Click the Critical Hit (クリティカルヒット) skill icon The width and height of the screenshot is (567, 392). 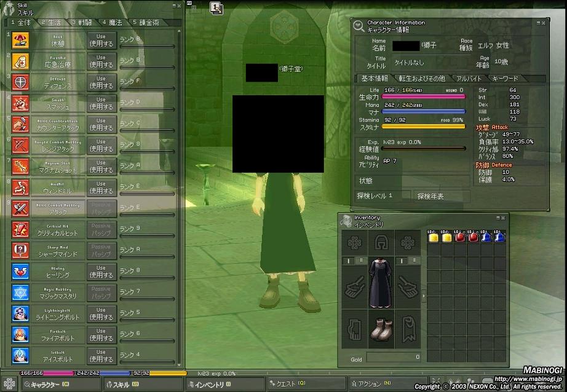click(x=20, y=229)
